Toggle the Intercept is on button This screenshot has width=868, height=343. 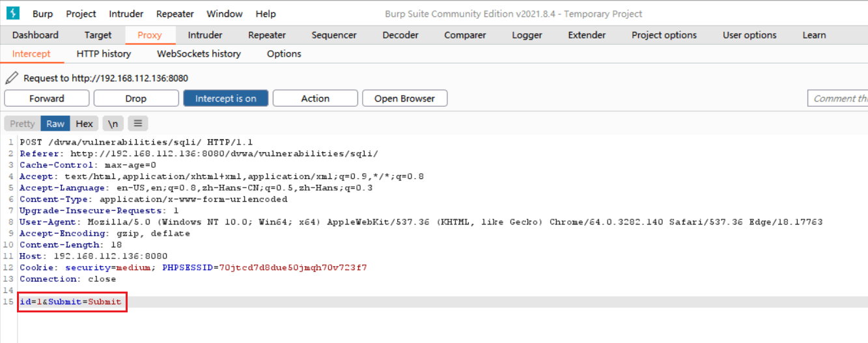(x=225, y=98)
